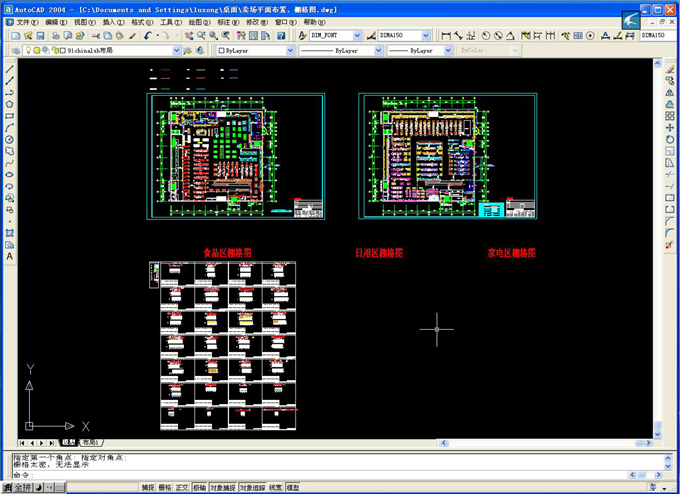Select the Hatch tool

[9, 232]
